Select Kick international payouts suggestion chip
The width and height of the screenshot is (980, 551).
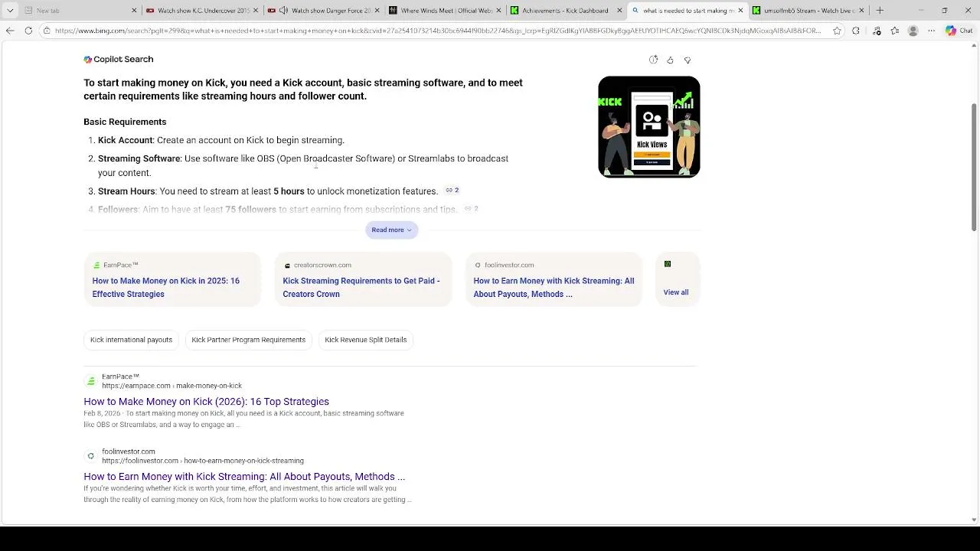tap(131, 340)
